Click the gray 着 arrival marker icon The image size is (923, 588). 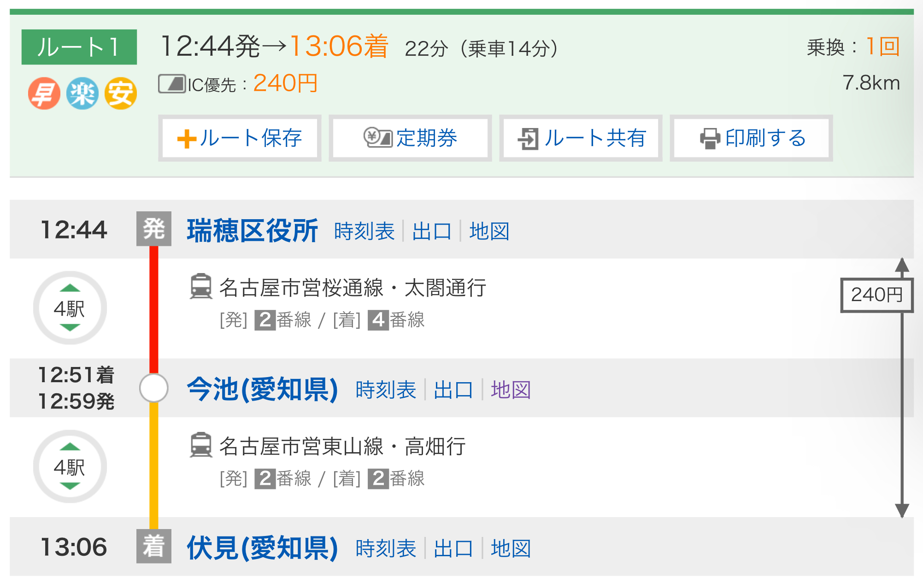click(x=154, y=547)
